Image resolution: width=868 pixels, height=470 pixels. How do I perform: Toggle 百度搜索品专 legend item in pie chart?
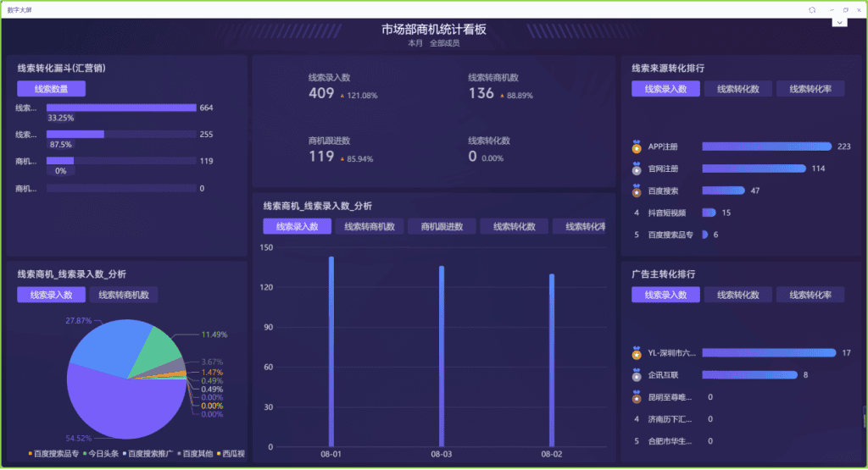[x=56, y=455]
